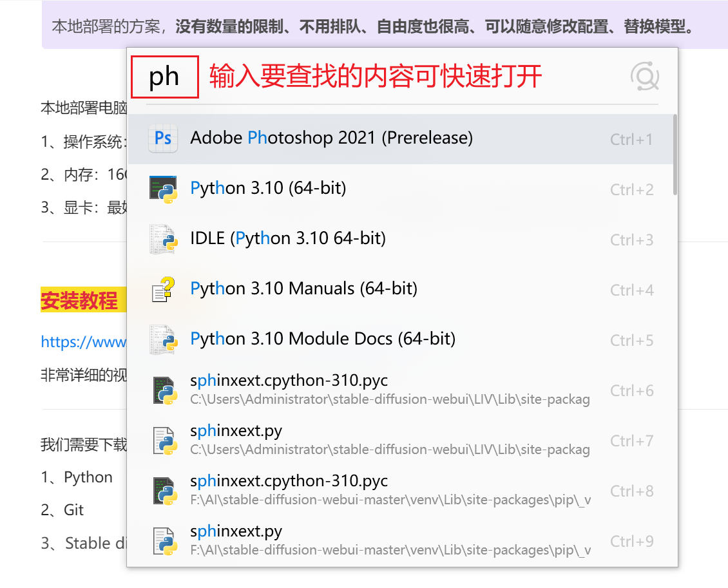Open the https://www link in background document
Viewport: 728px width, 588px height.
pyautogui.click(x=84, y=342)
